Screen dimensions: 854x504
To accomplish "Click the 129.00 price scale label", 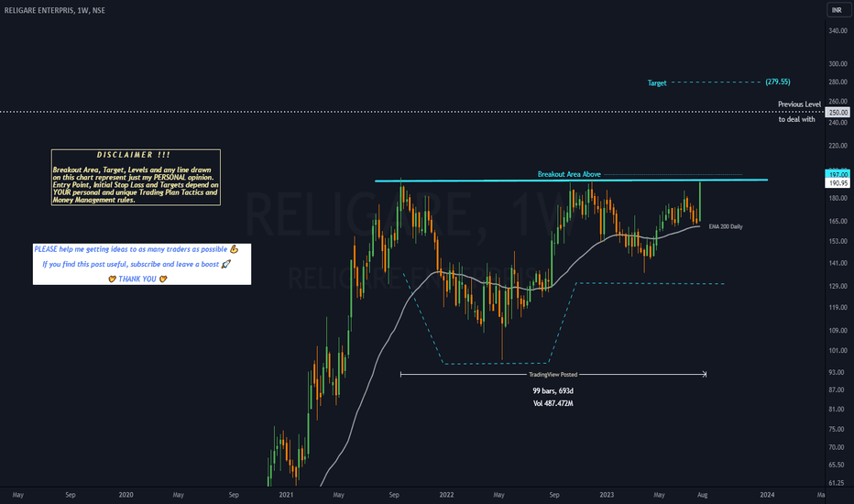I will [x=838, y=286].
